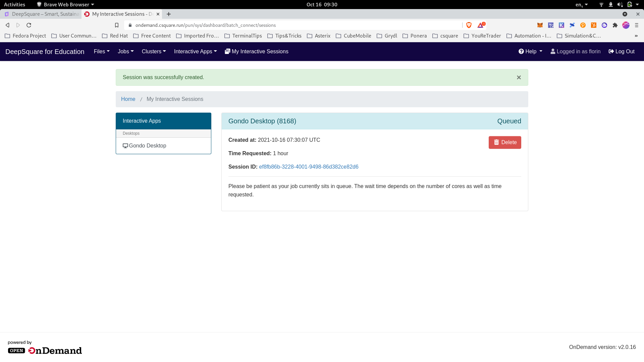Screen dimensions: 644x362
Task: Click the bookmark page icon
Action: [117, 25]
